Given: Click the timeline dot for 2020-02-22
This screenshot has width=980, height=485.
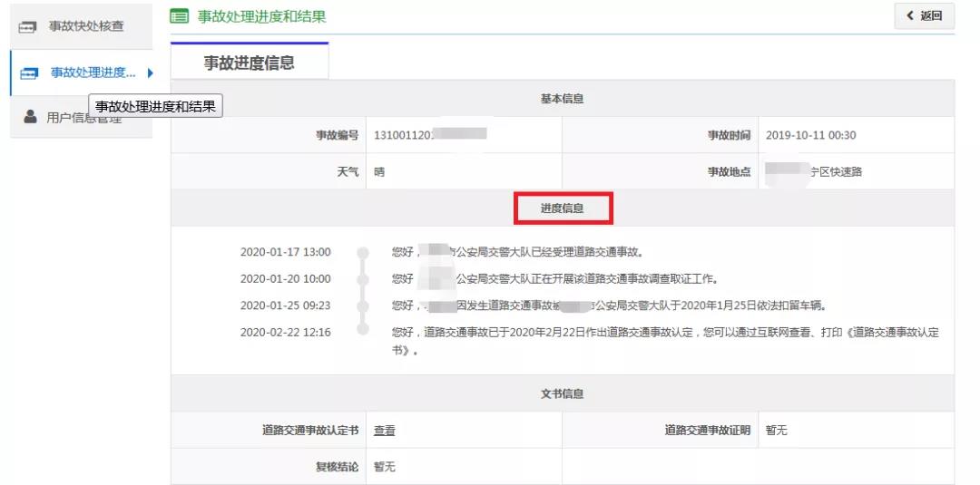Looking at the screenshot, I should 362,330.
